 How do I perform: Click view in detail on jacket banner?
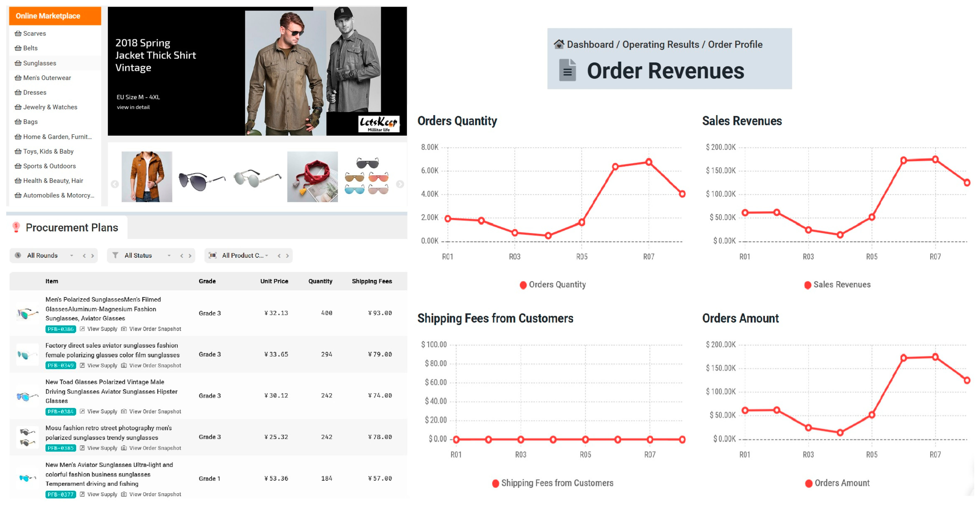[133, 107]
